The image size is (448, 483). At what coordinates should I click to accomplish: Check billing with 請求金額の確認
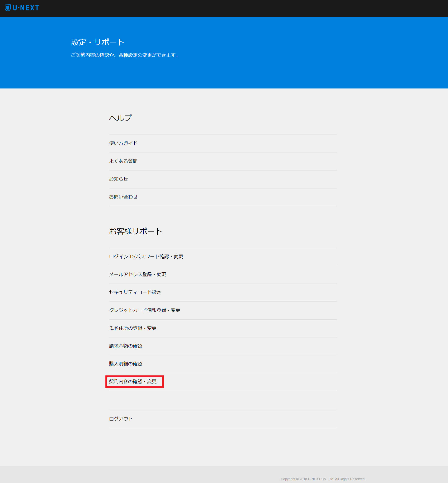[x=126, y=346]
